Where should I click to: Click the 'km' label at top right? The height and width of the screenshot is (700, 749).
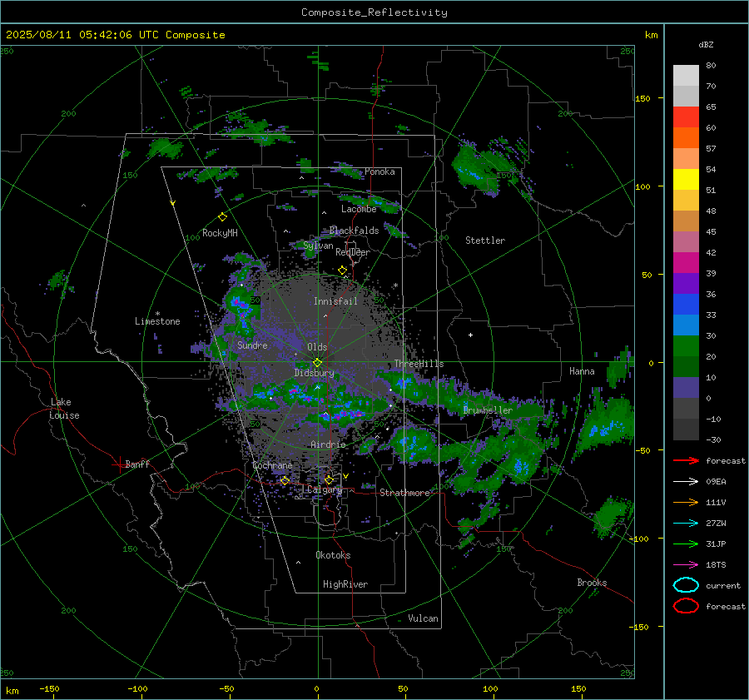pyautogui.click(x=651, y=35)
